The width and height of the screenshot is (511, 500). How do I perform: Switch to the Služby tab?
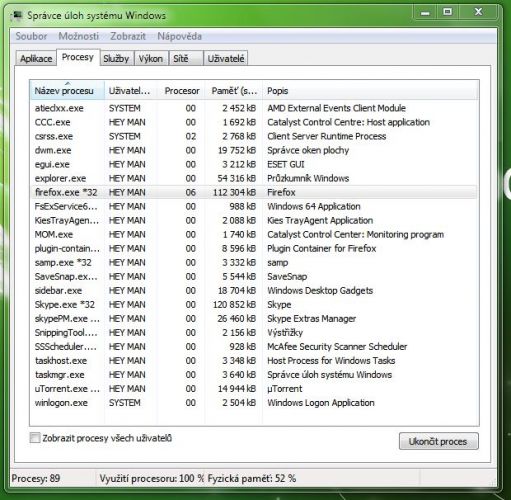pos(116,59)
